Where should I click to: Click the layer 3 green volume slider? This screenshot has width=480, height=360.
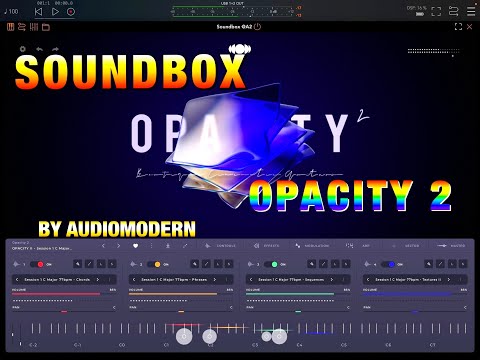click(x=298, y=294)
